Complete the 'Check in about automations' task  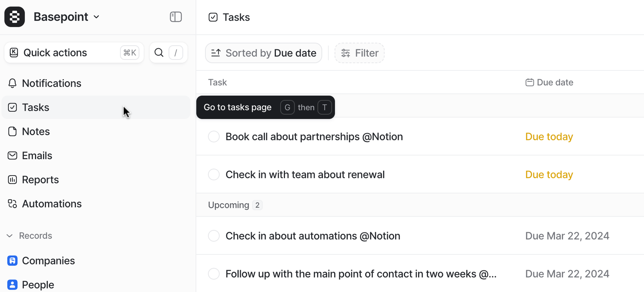point(214,236)
